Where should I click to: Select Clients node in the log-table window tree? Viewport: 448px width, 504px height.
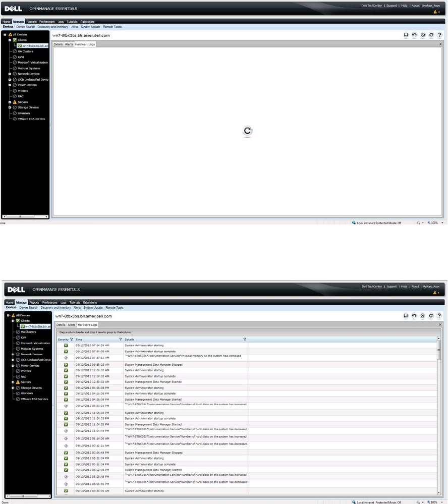point(25,321)
